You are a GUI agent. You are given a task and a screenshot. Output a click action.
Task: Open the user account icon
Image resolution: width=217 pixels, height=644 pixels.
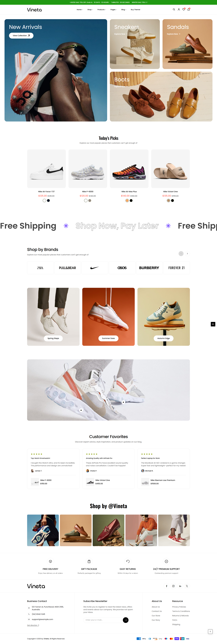click(179, 9)
